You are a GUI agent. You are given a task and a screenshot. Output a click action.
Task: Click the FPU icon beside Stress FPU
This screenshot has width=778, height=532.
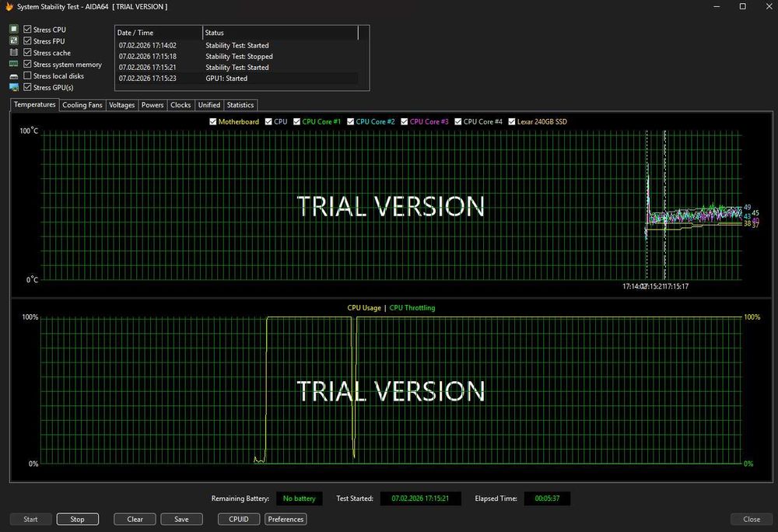coord(14,40)
